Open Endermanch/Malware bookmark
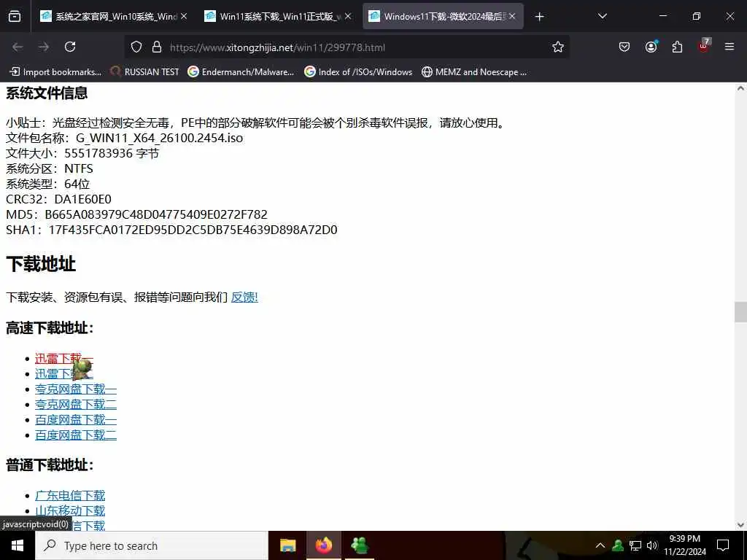 (x=241, y=72)
